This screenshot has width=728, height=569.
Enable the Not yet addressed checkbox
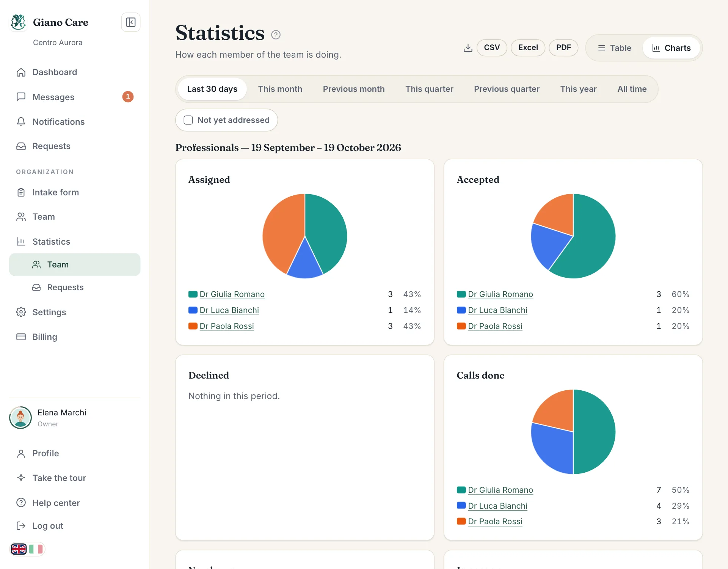tap(188, 120)
